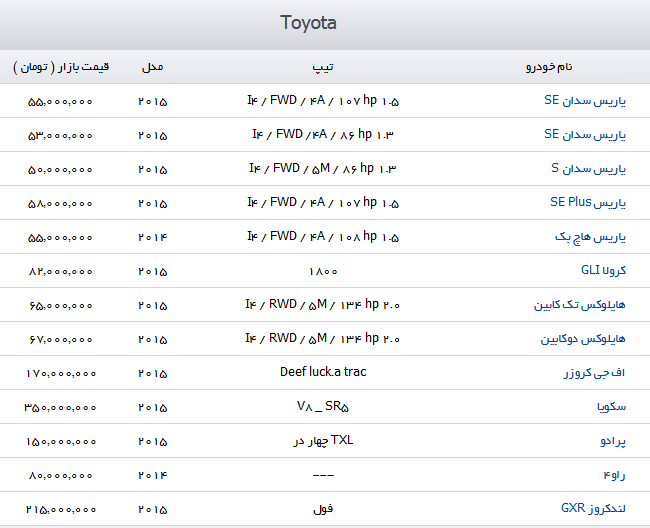The width and height of the screenshot is (650, 528).
Task: Open the اف جی کروزر link
Action: [x=594, y=373]
